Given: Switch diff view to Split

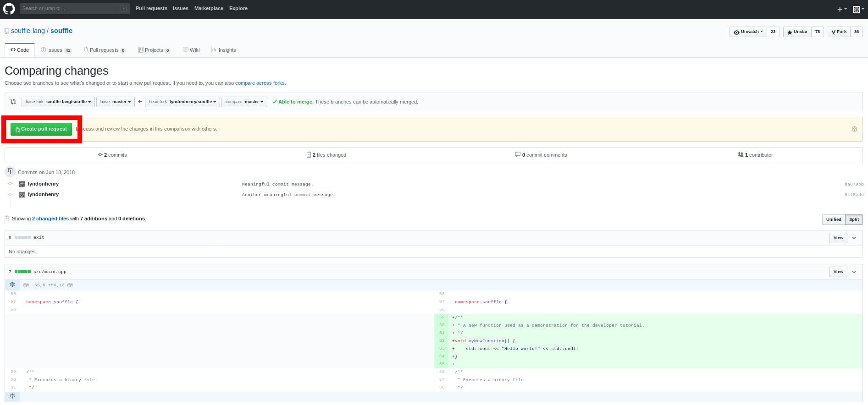Looking at the screenshot, I should click(854, 219).
